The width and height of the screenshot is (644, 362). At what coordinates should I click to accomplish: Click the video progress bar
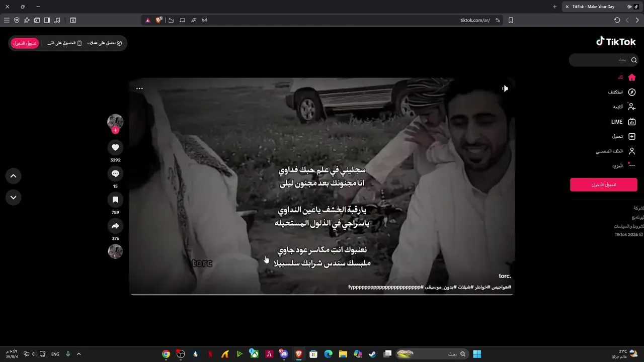pyautogui.click(x=322, y=294)
